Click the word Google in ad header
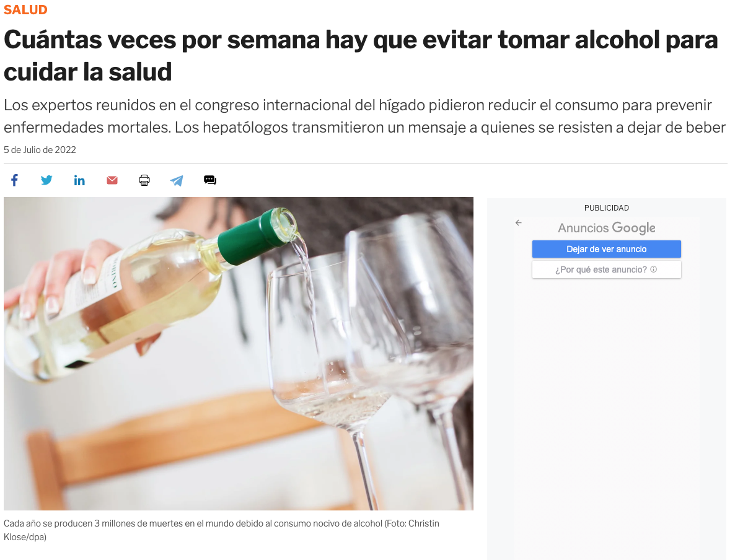The width and height of the screenshot is (735, 560). click(633, 228)
